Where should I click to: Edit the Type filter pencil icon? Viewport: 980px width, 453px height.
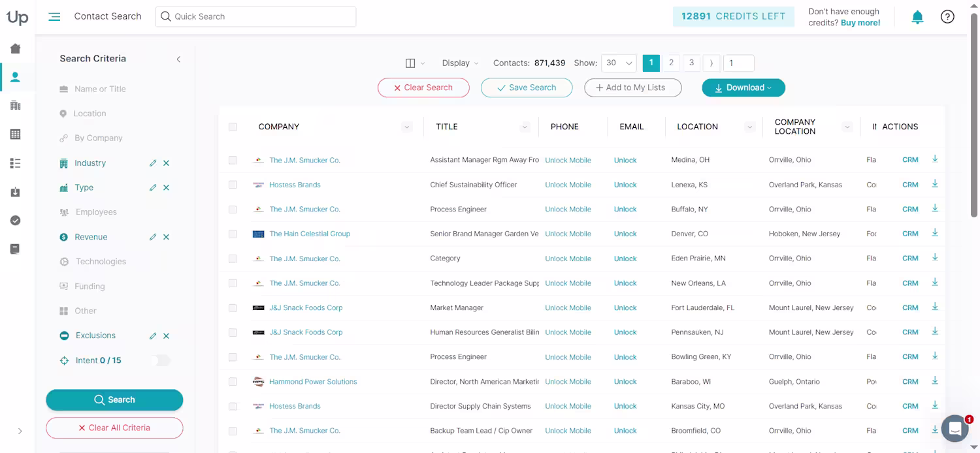(x=153, y=188)
